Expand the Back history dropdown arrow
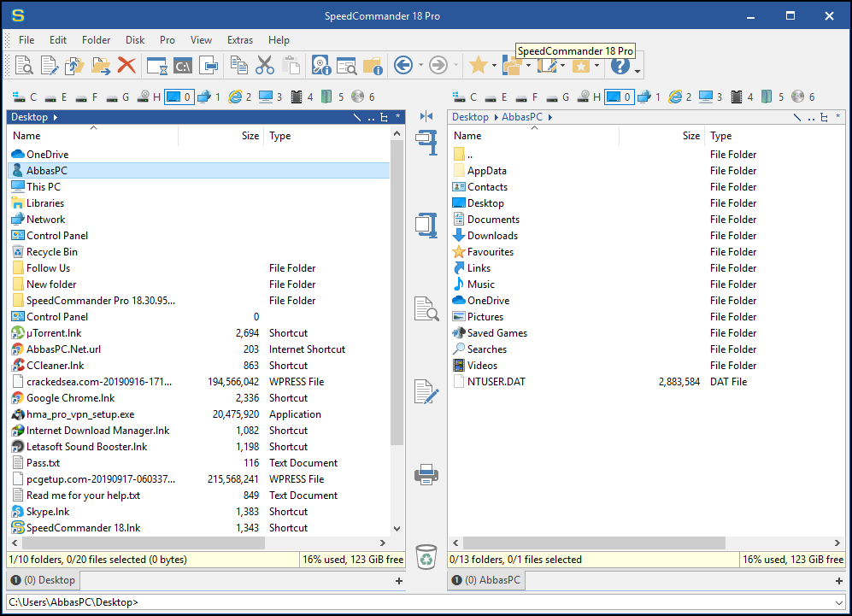This screenshot has width=852, height=616. point(420,66)
